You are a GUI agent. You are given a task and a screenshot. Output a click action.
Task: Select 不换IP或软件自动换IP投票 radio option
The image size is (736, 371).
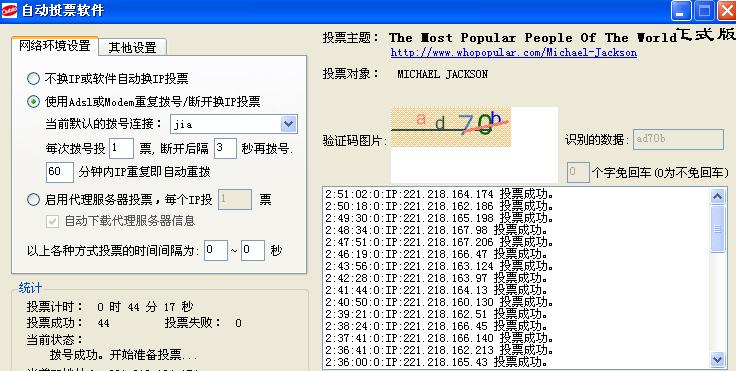[x=33, y=78]
